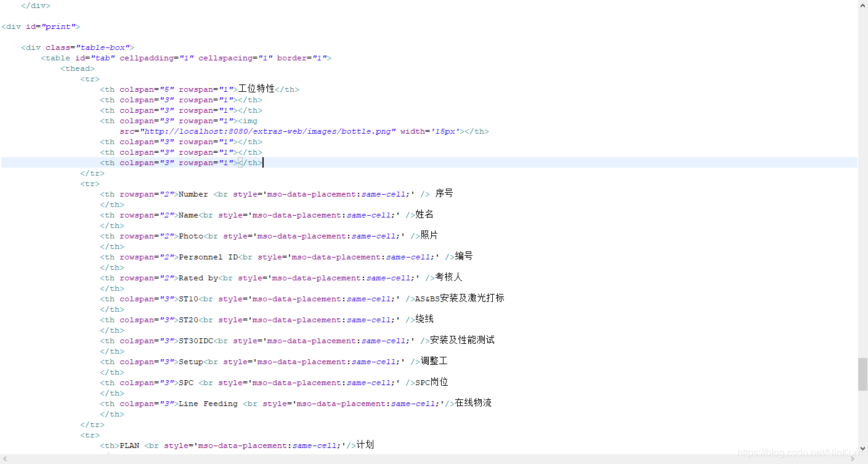Click the text ST30IDC
Screen dimensions: 868x464
pos(196,341)
